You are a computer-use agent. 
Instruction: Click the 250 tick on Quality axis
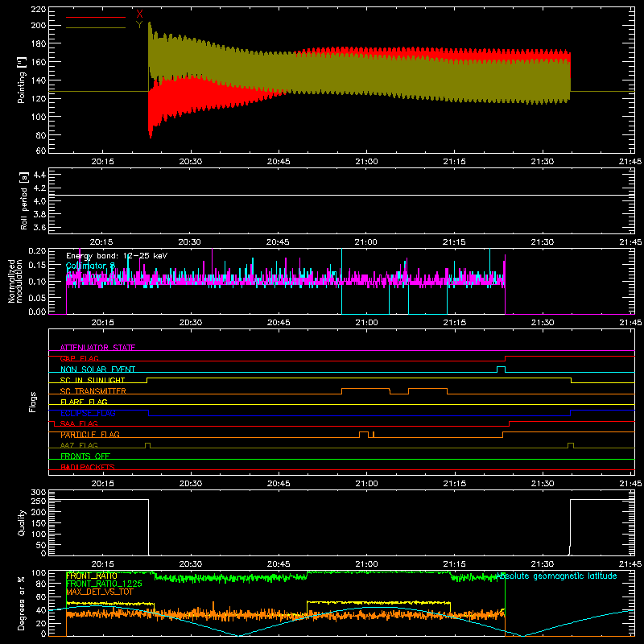38,502
